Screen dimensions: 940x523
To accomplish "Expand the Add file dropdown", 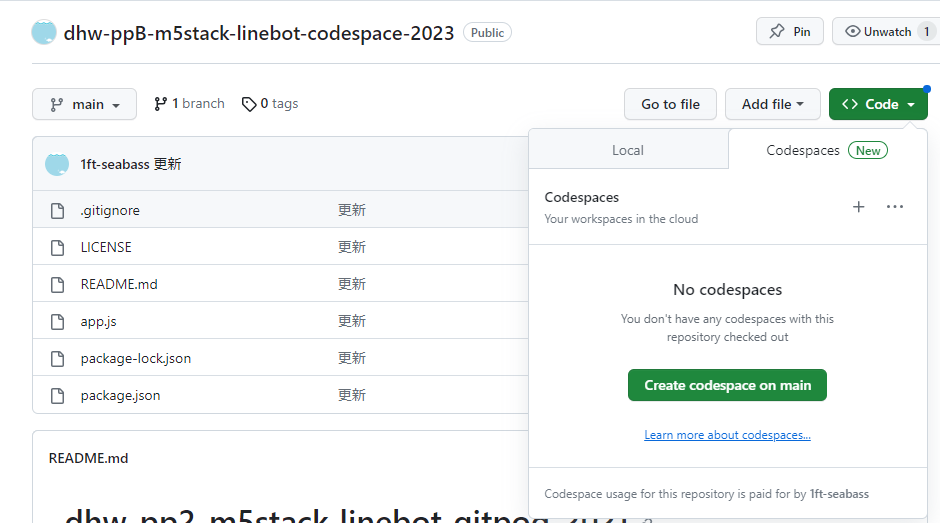I will 773,104.
